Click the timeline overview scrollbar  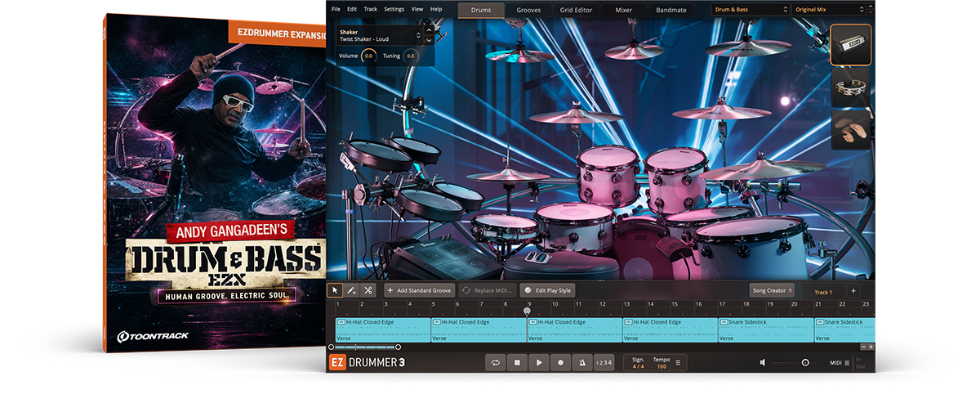(x=364, y=347)
